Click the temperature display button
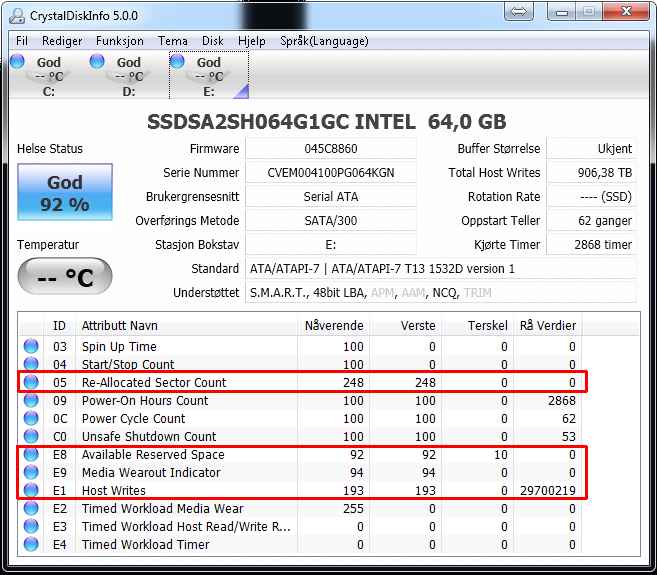 [65, 276]
